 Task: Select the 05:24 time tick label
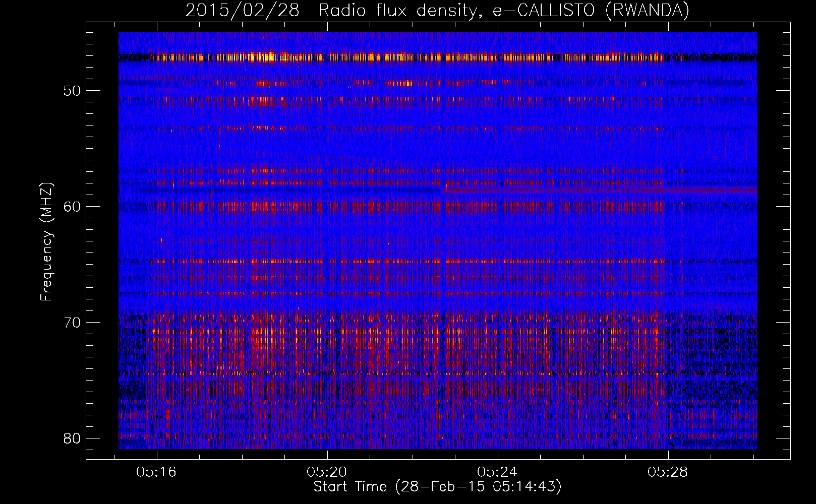497,472
